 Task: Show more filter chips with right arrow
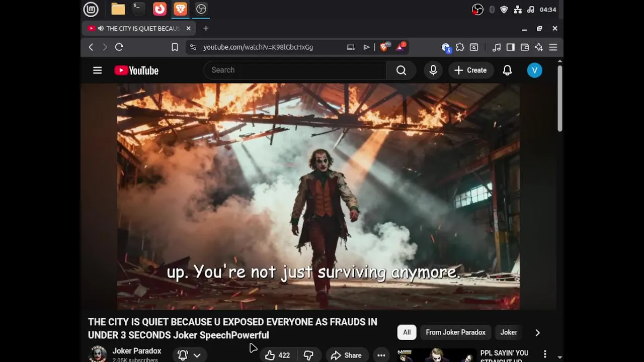point(537,332)
